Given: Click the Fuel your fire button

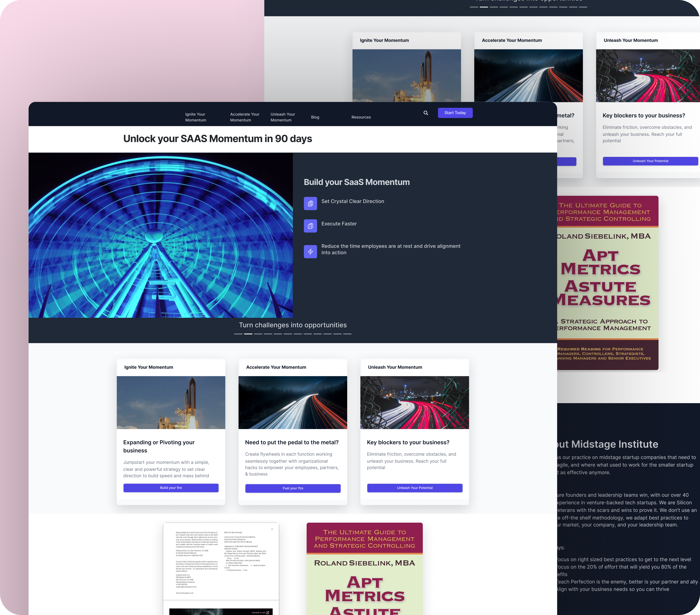Looking at the screenshot, I should click(x=293, y=488).
